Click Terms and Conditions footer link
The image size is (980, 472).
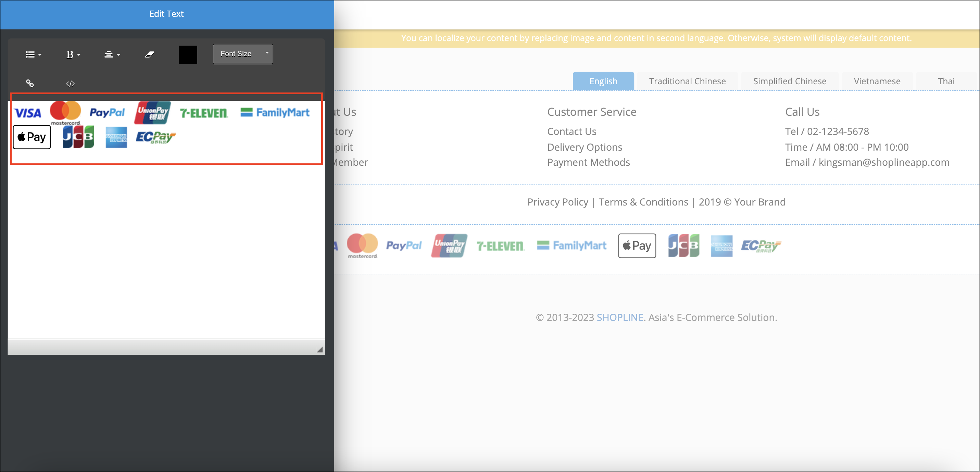pos(642,202)
